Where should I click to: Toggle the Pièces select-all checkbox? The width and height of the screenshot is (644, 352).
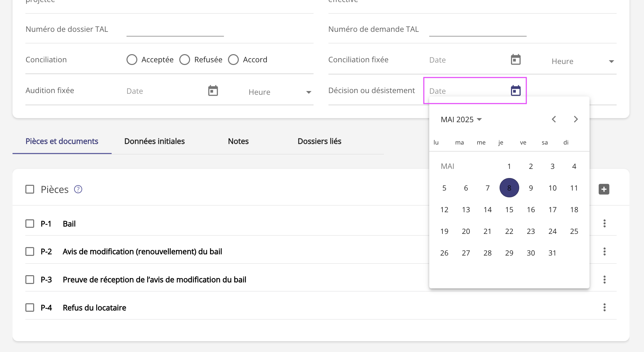[x=30, y=189]
